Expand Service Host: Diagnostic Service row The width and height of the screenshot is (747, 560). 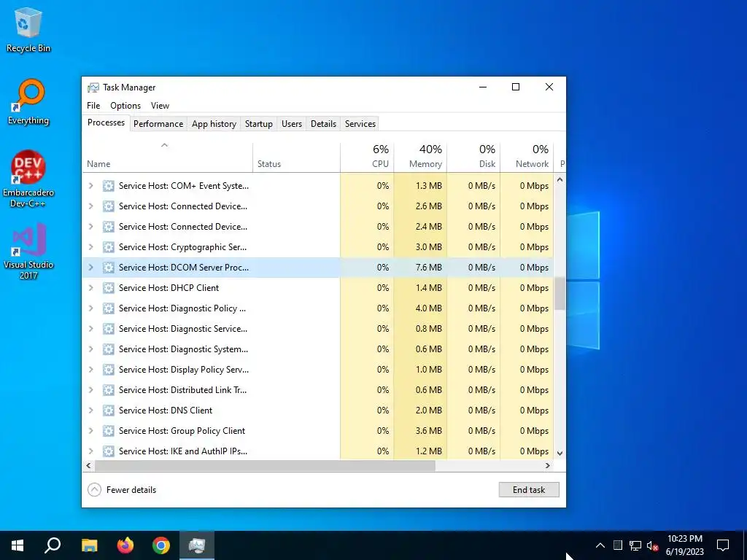point(90,329)
